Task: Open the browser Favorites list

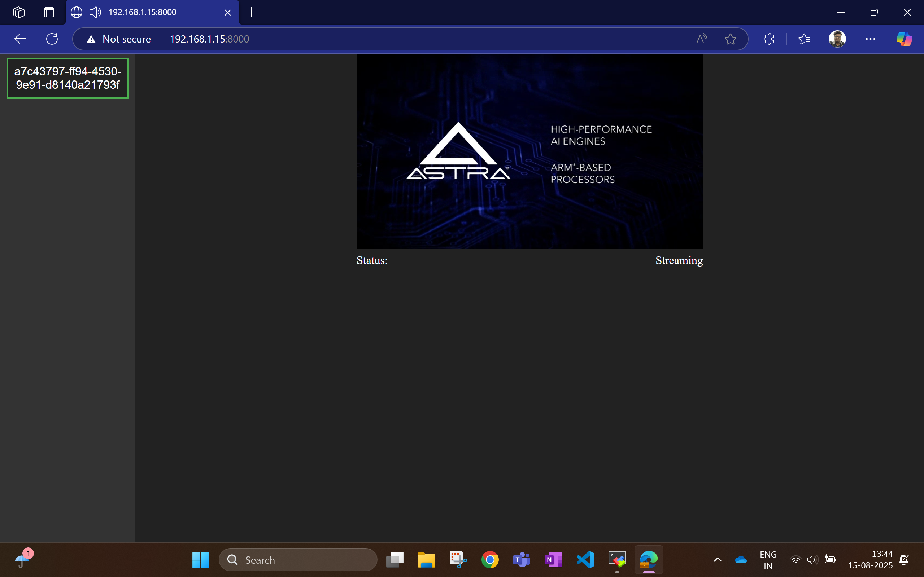Action: tap(804, 39)
